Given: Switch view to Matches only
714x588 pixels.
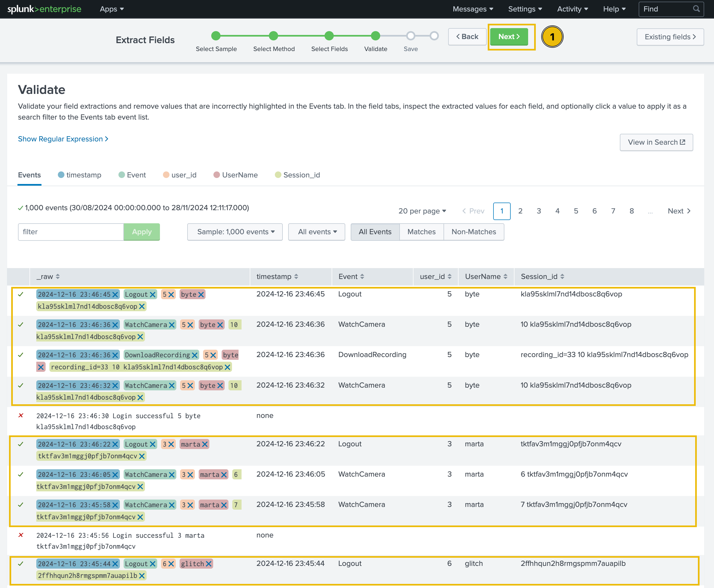Looking at the screenshot, I should click(x=421, y=232).
